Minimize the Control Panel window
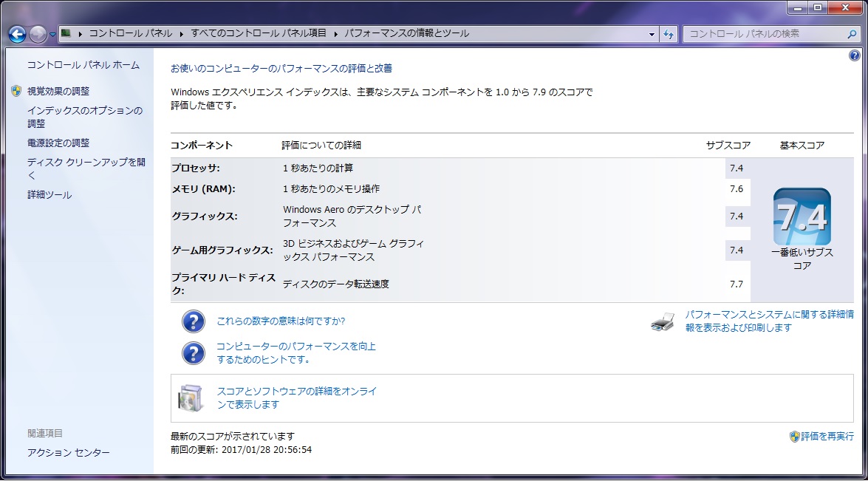Image resolution: width=868 pixels, height=481 pixels. (x=798, y=7)
